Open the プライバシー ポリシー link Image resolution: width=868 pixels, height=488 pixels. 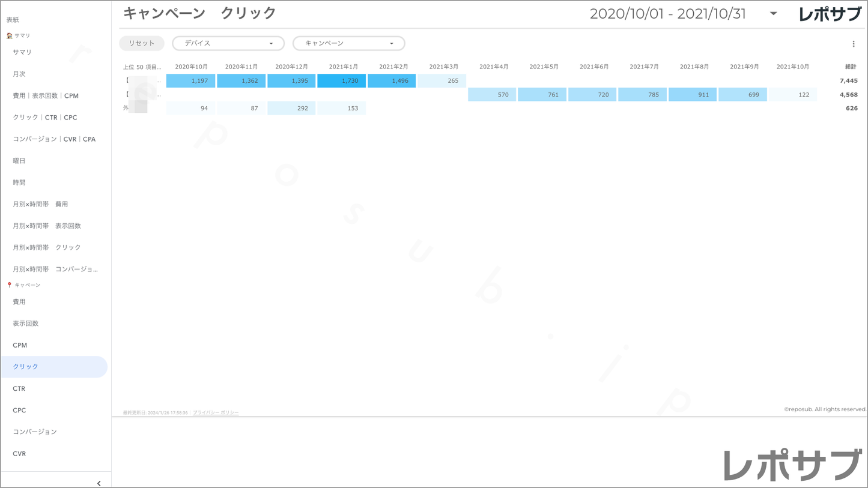click(216, 413)
